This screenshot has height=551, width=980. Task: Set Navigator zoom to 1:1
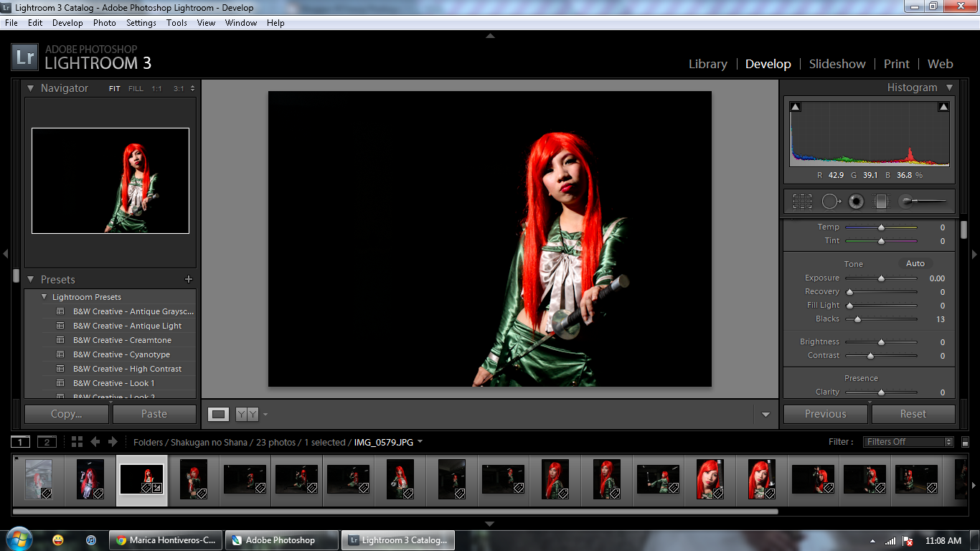coord(156,89)
